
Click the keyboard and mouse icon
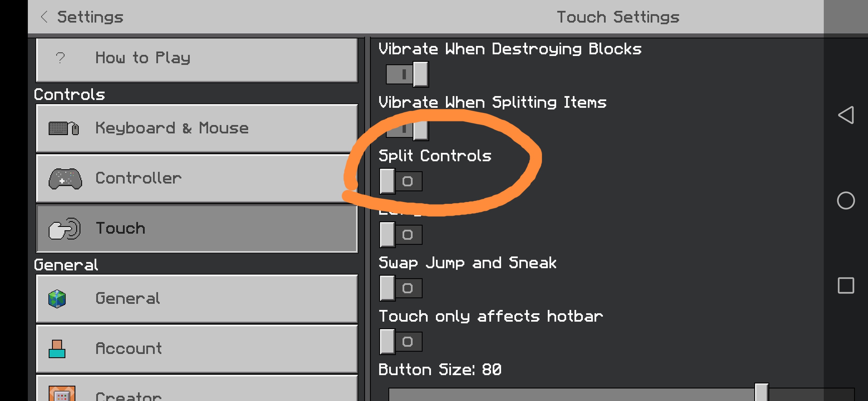[64, 128]
